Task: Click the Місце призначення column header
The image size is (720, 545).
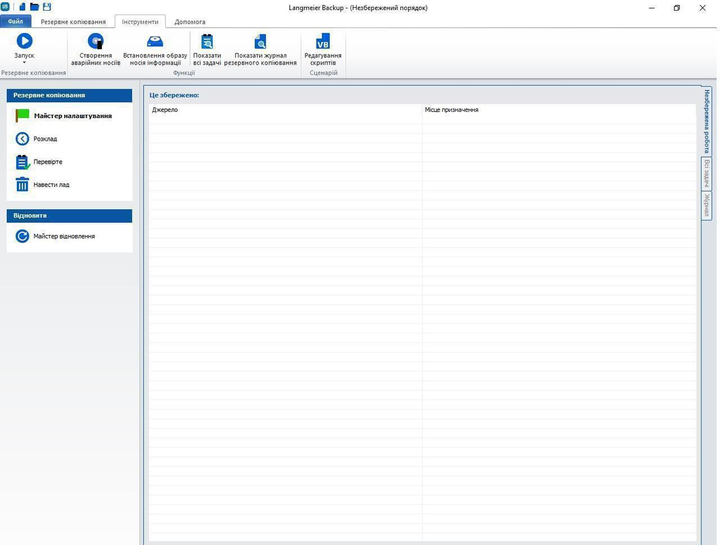Action: pos(559,110)
